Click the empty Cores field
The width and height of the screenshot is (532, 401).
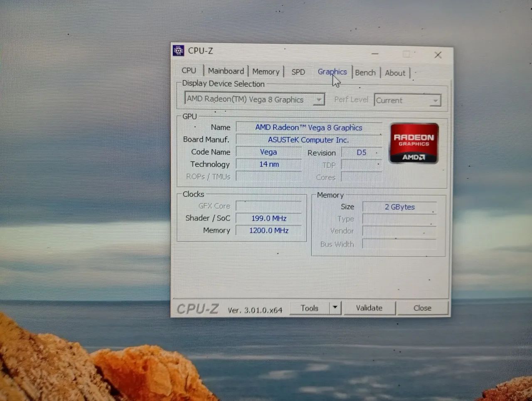pyautogui.click(x=361, y=177)
